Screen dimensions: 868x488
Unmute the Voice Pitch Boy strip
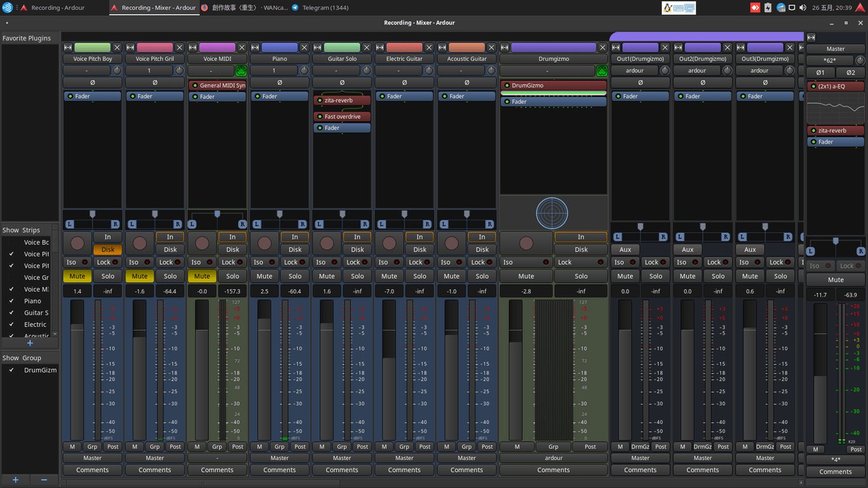(x=78, y=276)
